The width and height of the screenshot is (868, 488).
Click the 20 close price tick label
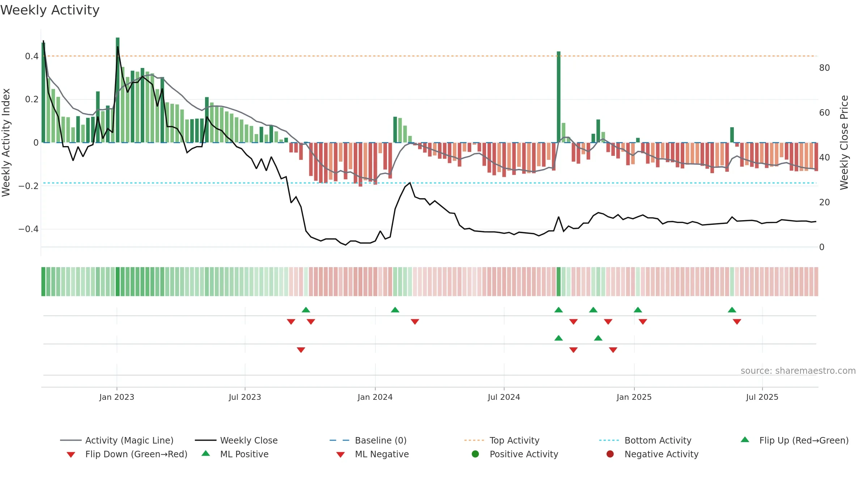(825, 202)
